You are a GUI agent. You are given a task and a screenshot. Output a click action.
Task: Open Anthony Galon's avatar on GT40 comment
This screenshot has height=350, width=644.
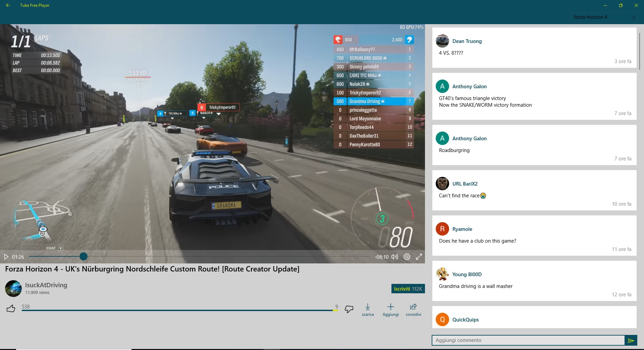442,86
